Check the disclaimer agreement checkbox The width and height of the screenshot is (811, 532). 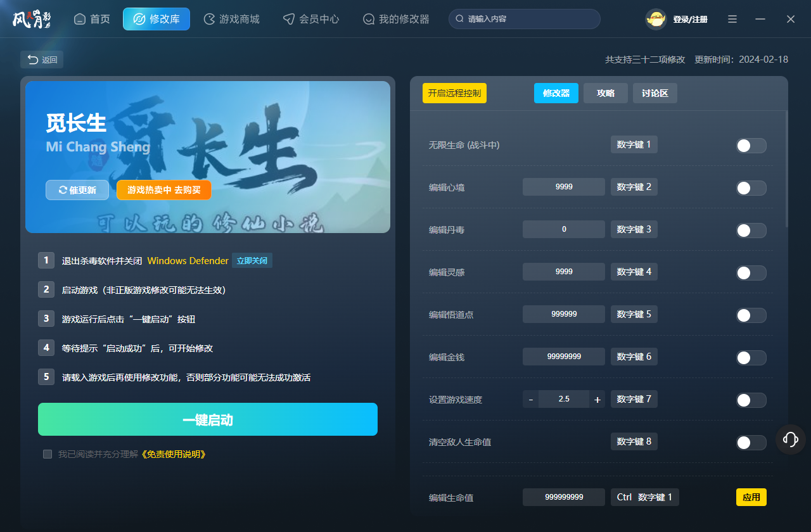tap(48, 454)
